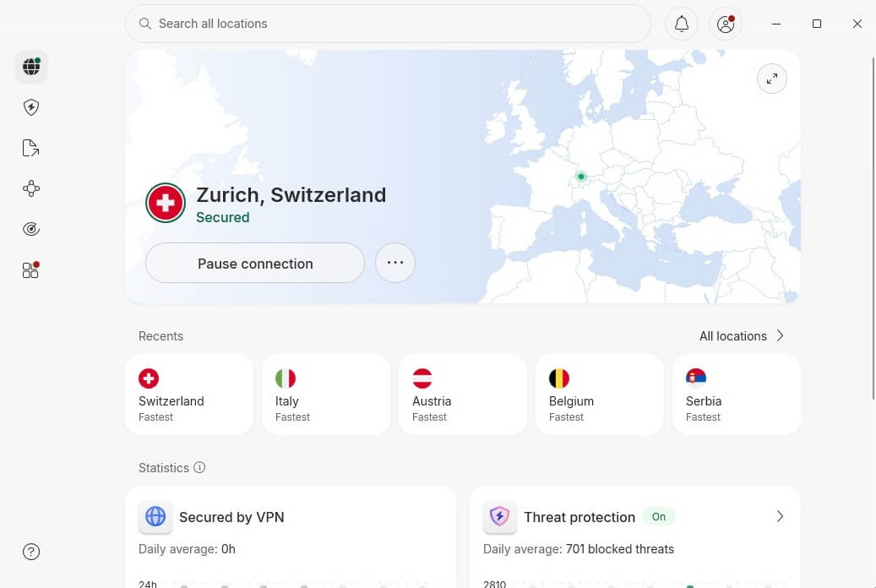
Task: Connect to Austria Fastest
Action: click(x=463, y=394)
